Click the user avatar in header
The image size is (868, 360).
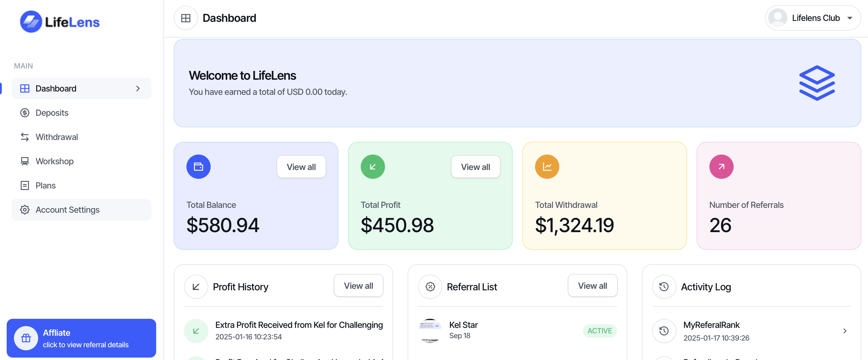tap(778, 18)
